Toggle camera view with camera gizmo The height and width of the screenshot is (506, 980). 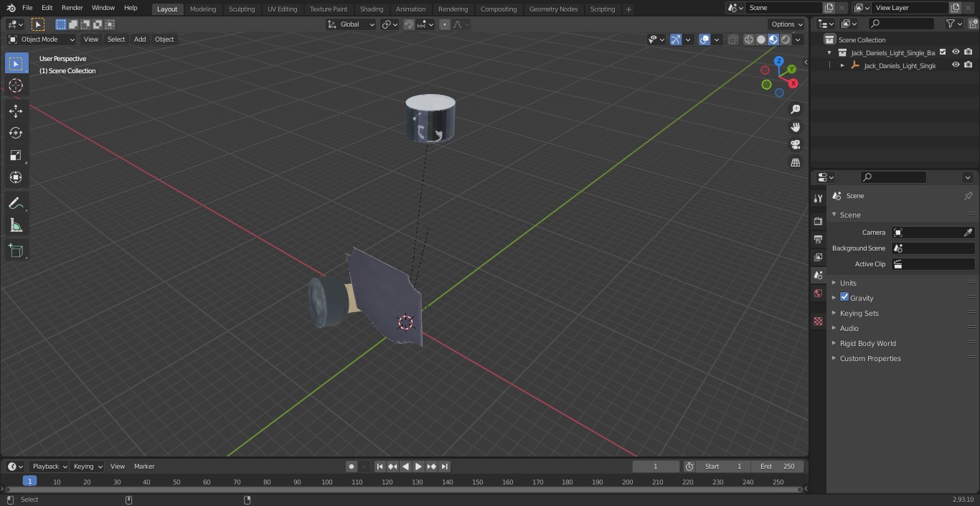tap(795, 144)
